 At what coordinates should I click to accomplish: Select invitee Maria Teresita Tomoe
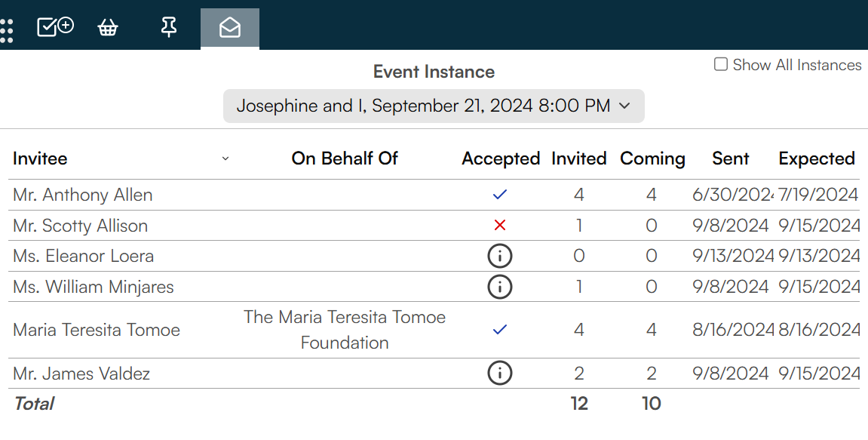(x=97, y=330)
